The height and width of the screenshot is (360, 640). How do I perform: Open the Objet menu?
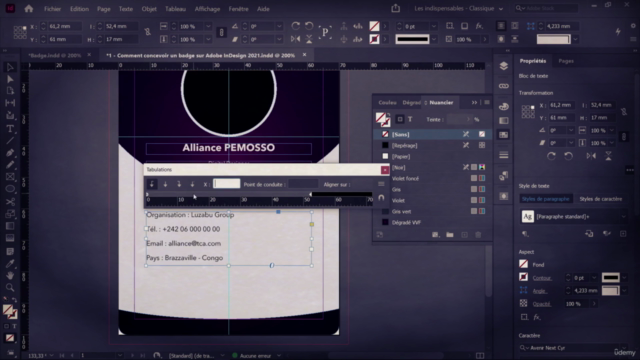149,9
